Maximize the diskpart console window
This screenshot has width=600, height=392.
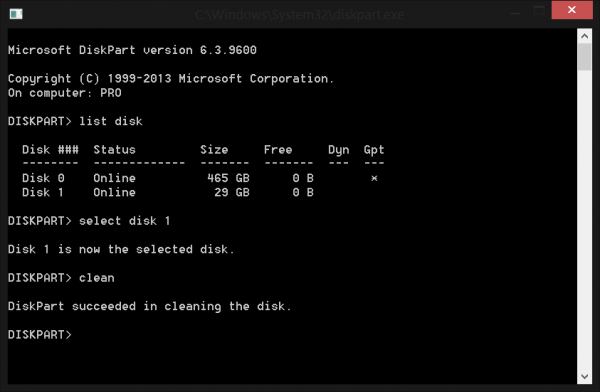click(x=539, y=10)
